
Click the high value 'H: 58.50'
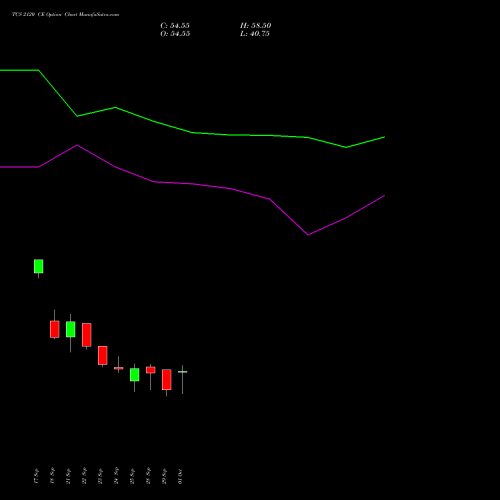point(255,26)
